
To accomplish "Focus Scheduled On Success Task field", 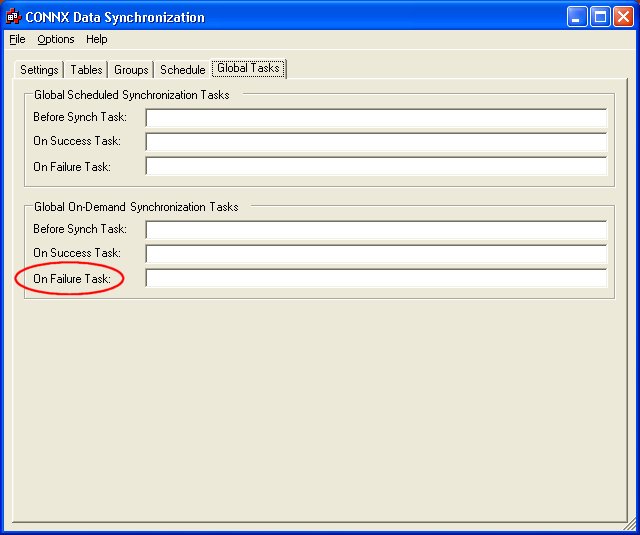I will pos(376,142).
